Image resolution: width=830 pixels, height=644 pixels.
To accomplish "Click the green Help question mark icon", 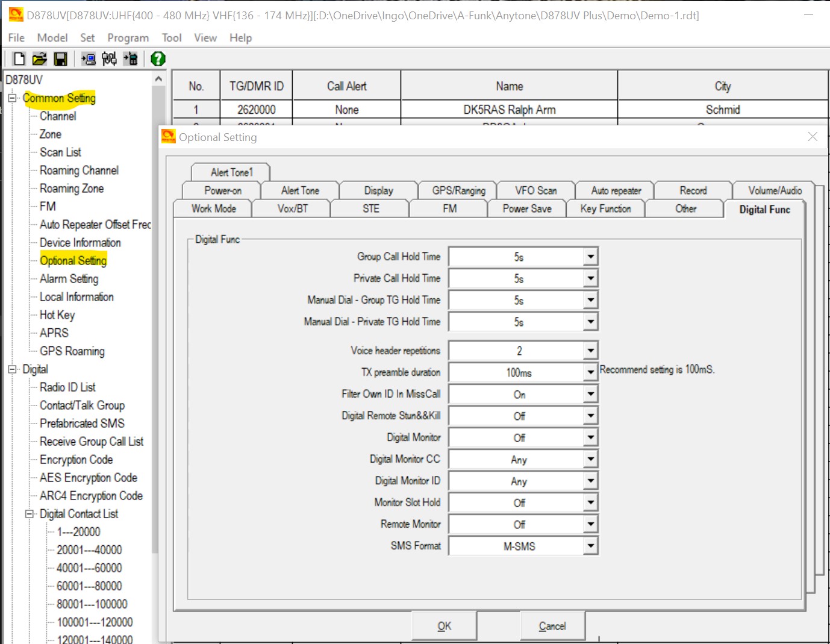I will [x=158, y=59].
